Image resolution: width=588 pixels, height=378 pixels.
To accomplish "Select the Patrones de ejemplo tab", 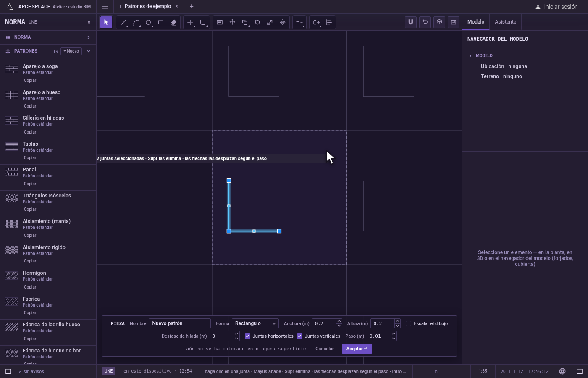I will point(147,6).
